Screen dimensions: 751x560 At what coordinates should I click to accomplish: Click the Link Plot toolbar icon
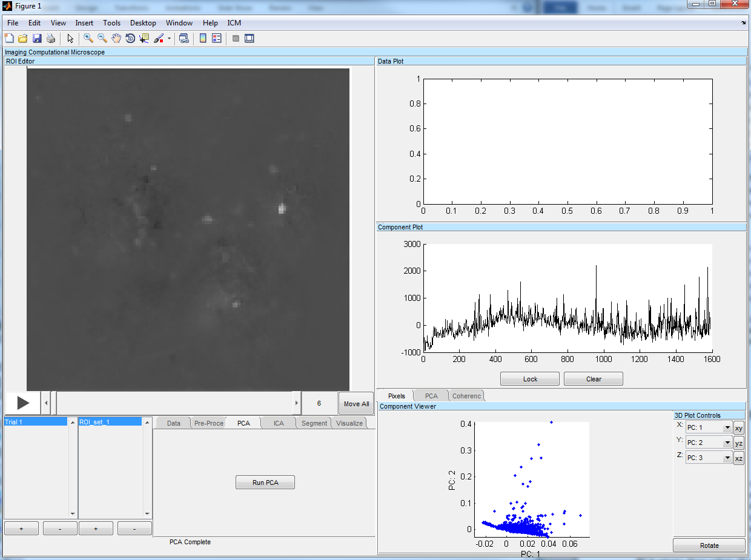(184, 38)
